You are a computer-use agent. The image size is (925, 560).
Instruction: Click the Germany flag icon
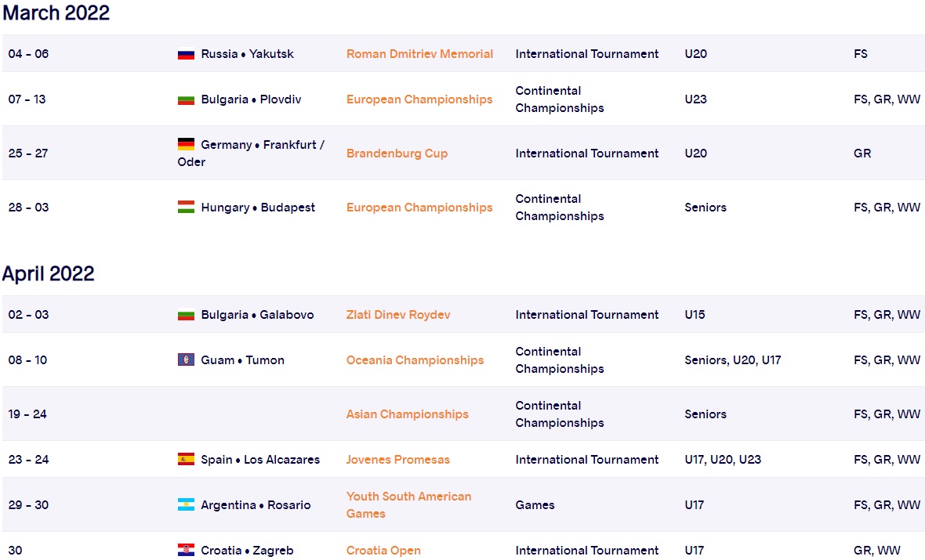(x=186, y=145)
